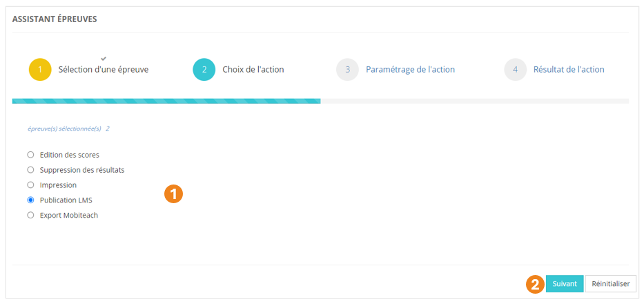Click orange annotation badge number 2
Viewport: 644px width, 302px height.
coord(535,283)
